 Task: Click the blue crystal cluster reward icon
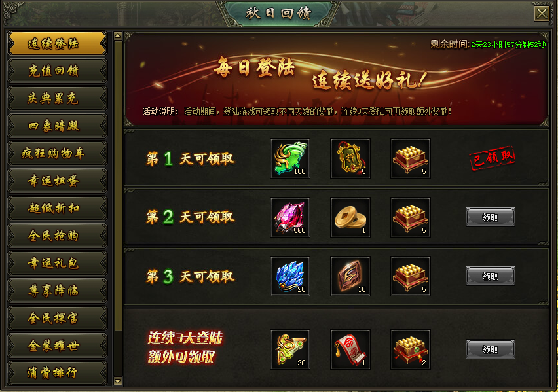point(290,276)
